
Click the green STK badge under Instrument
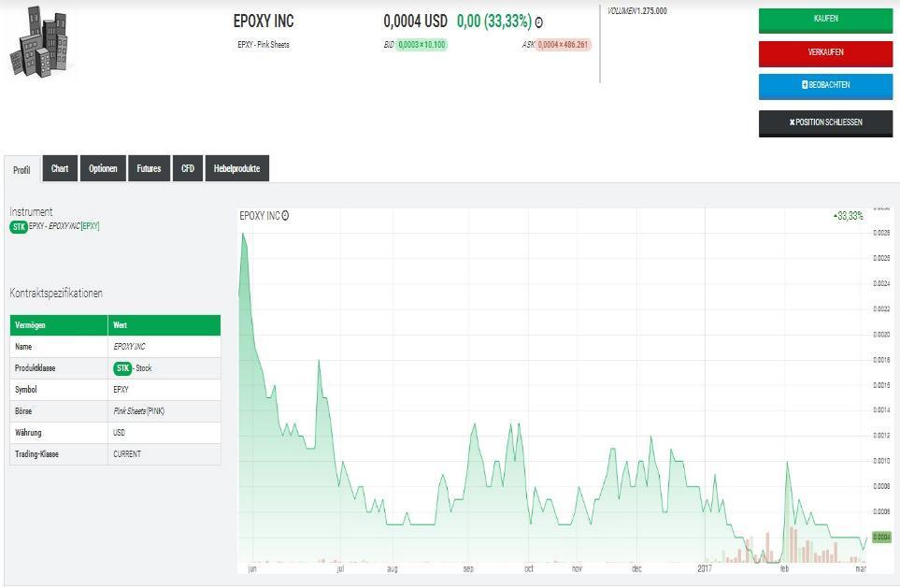click(19, 227)
